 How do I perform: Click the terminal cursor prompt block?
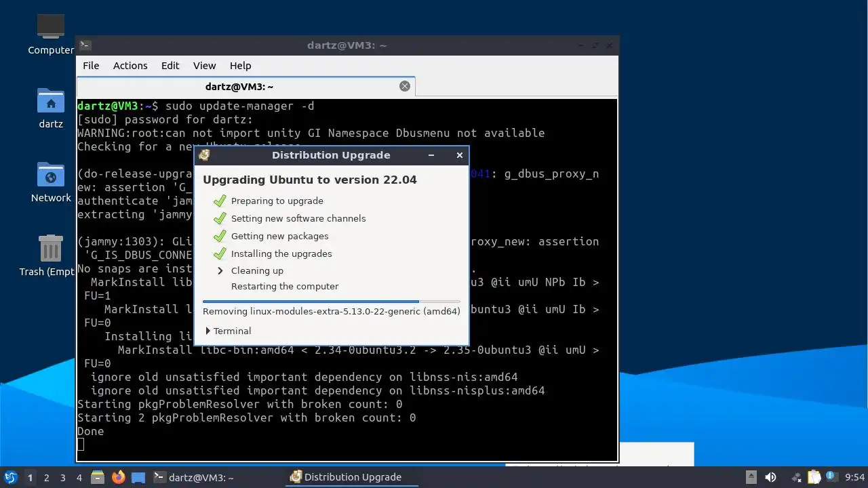[x=81, y=445]
